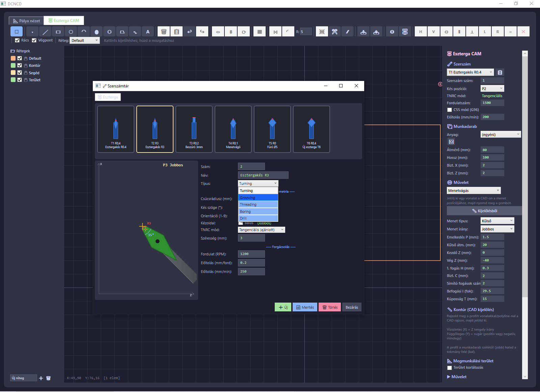Click the undo arrow icon
Image resolution: width=540 pixels, height=392 pixels.
point(189,32)
